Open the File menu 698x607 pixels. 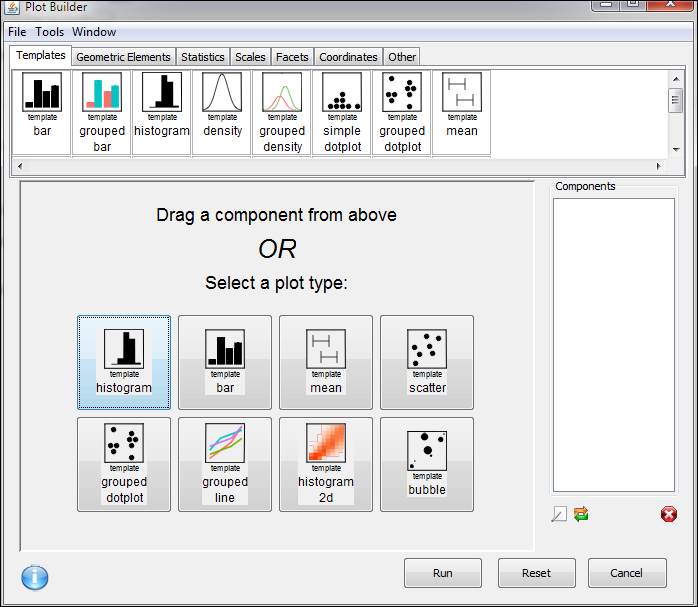(x=17, y=32)
